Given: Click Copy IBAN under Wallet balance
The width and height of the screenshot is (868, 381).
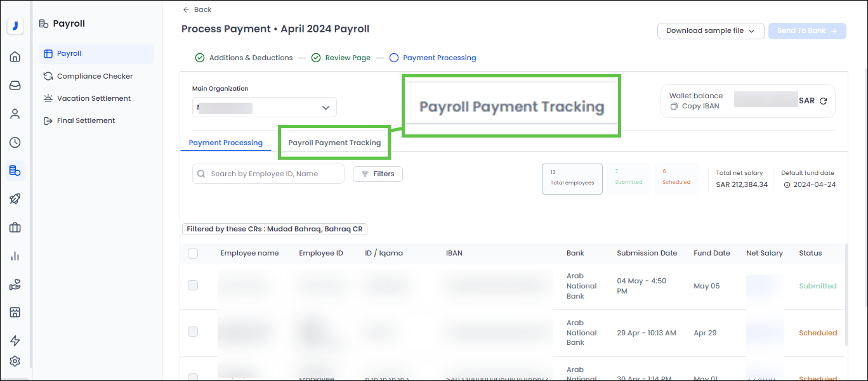Looking at the screenshot, I should 695,106.
